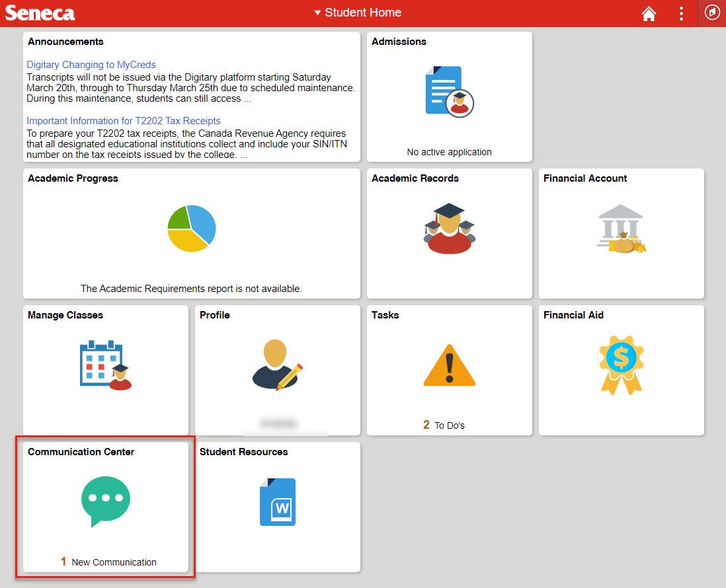This screenshot has height=588, width=726.
Task: Click the 2 To Do's label
Action: point(444,425)
